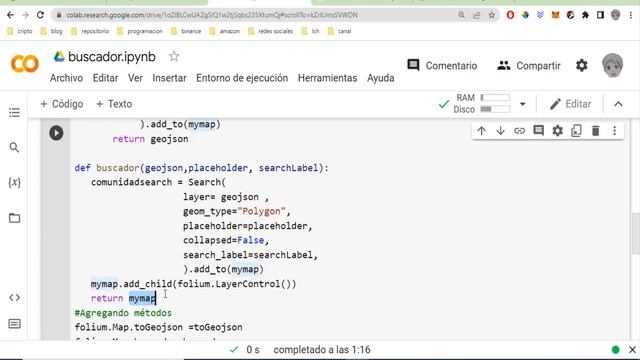This screenshot has width=640, height=360.
Task: Open the Herramientas menu
Action: click(327, 78)
